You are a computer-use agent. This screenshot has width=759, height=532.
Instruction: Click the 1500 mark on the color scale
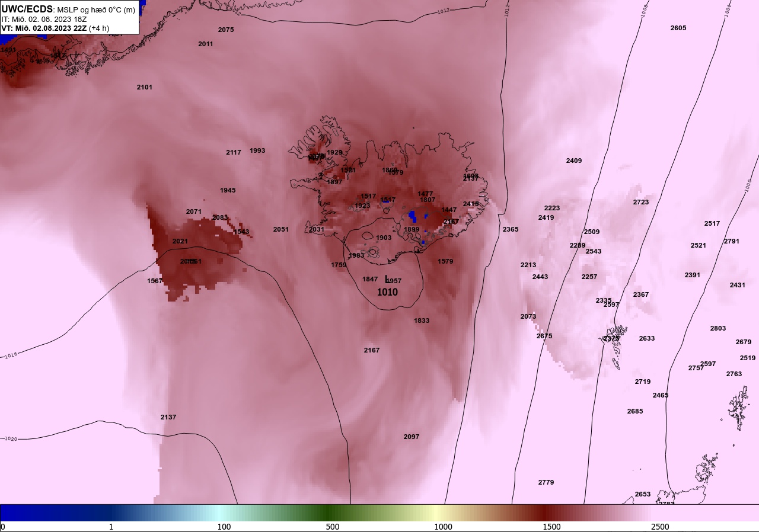click(552, 527)
